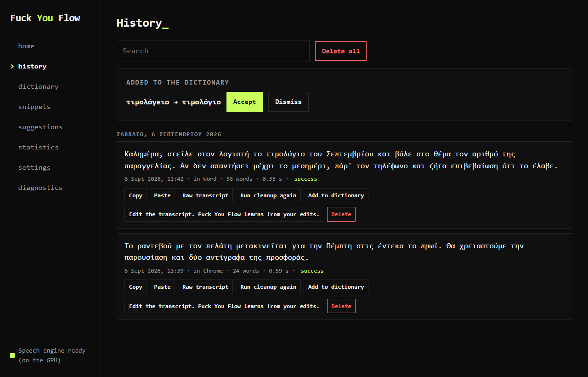Click the ΣΑΒΒΑΤΟ, 6 ΣΕΠΤΕΜΒΡΙΟΥ 2026 date header

click(169, 134)
